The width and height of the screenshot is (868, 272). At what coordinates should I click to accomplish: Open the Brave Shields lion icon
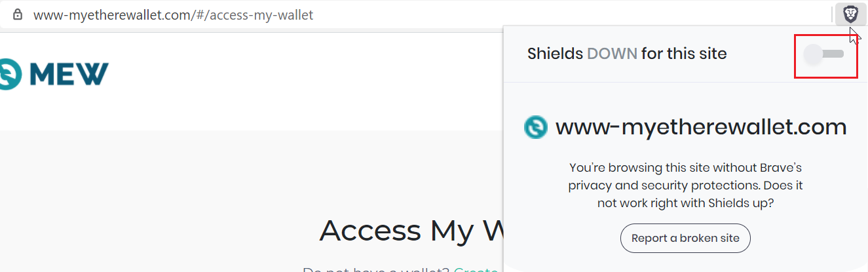click(851, 14)
